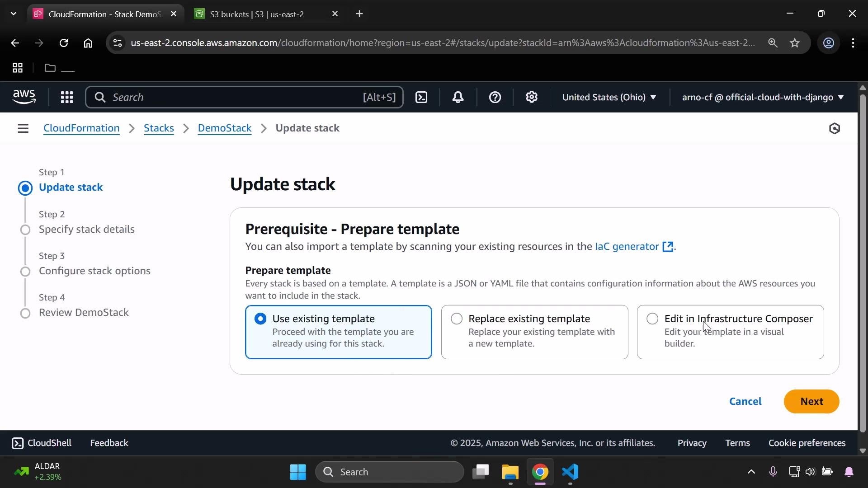The image size is (868, 488).
Task: Go to Step 4 Review DemoStack
Action: pyautogui.click(x=84, y=313)
